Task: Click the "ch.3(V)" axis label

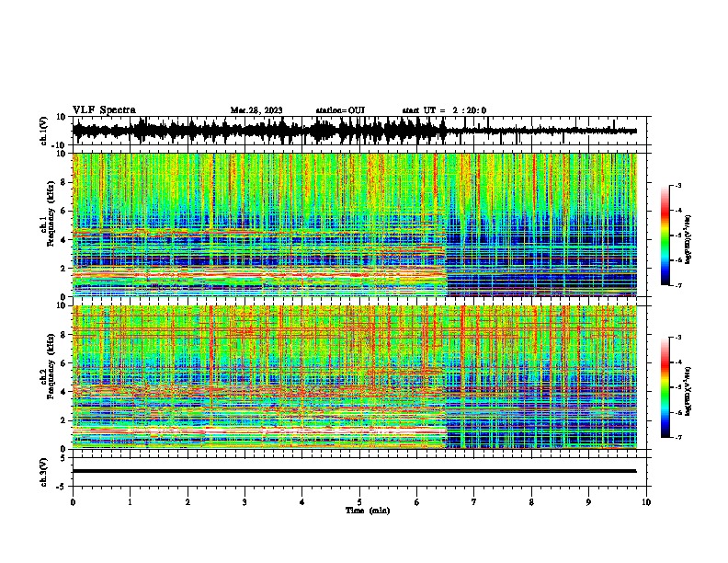Action: click(44, 472)
